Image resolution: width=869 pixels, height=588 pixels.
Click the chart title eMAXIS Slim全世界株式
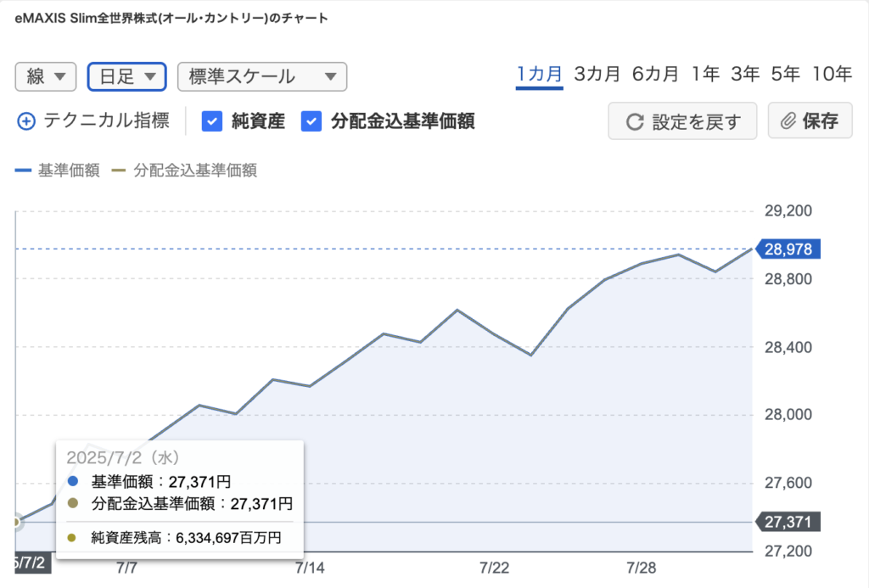[171, 19]
